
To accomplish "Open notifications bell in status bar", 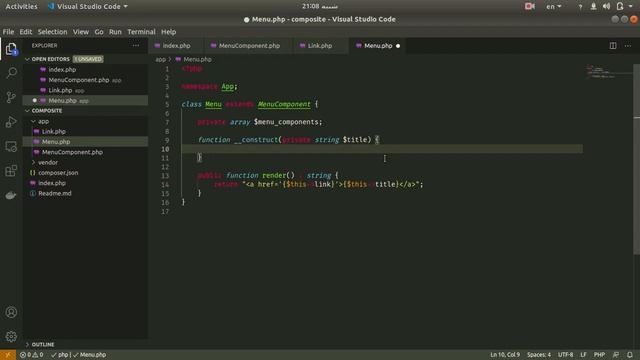I will point(630,355).
